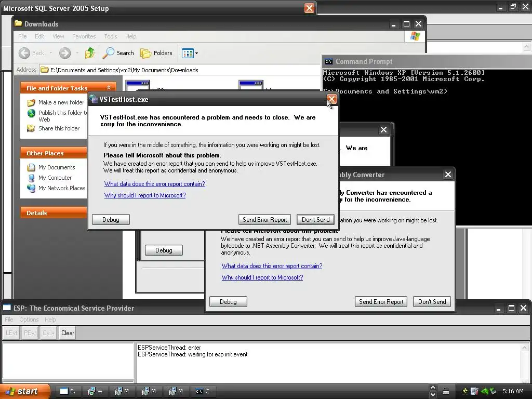Viewport: 532px width, 399px height.
Task: Click Make a new folder task
Action: pos(56,102)
